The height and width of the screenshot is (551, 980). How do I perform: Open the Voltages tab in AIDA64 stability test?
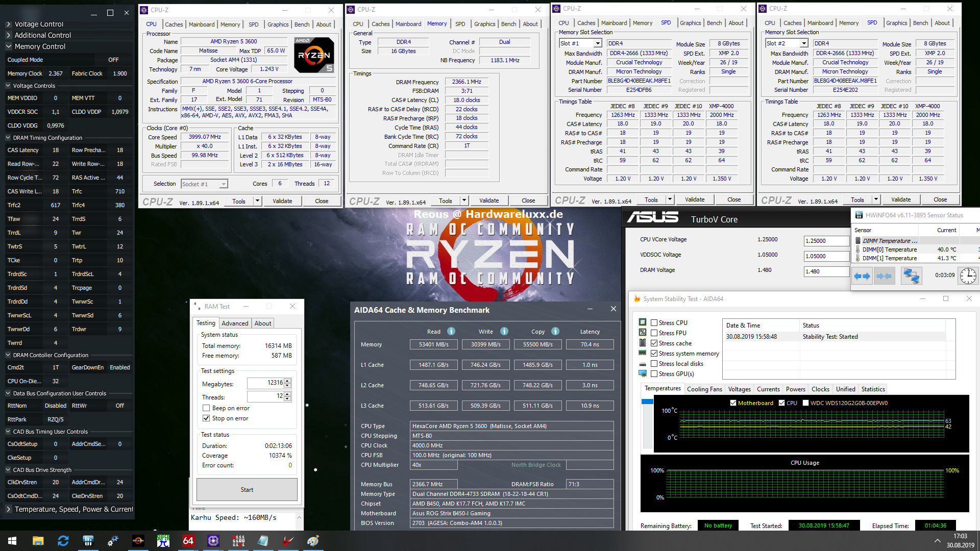739,389
